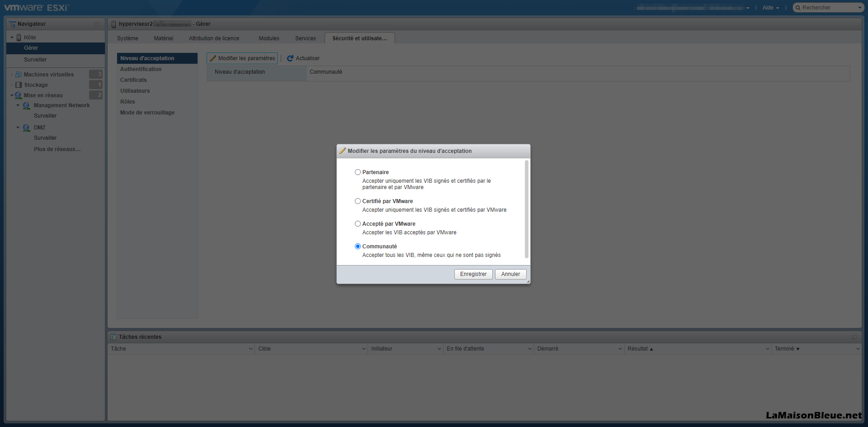Open the Utilisateurs section

point(157,91)
